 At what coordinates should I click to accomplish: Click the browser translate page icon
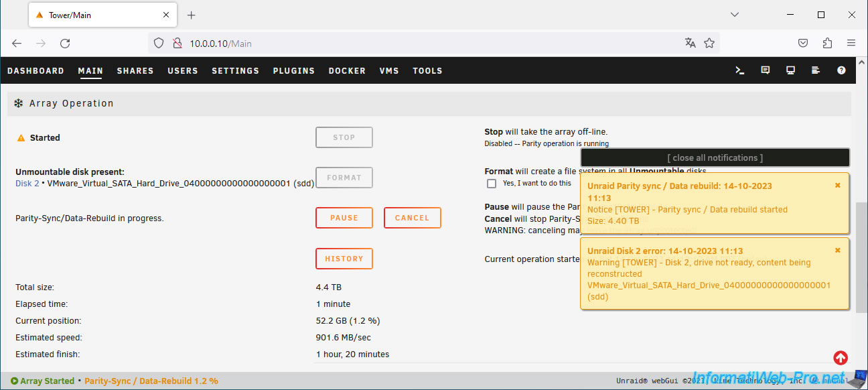(691, 43)
